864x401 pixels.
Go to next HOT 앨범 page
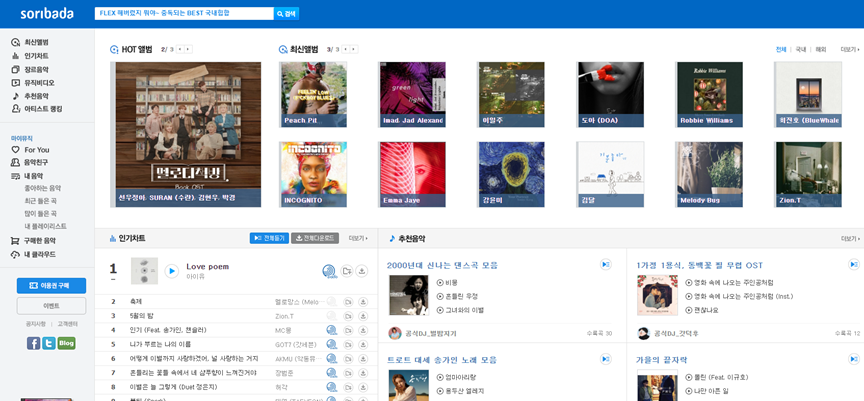point(188,50)
